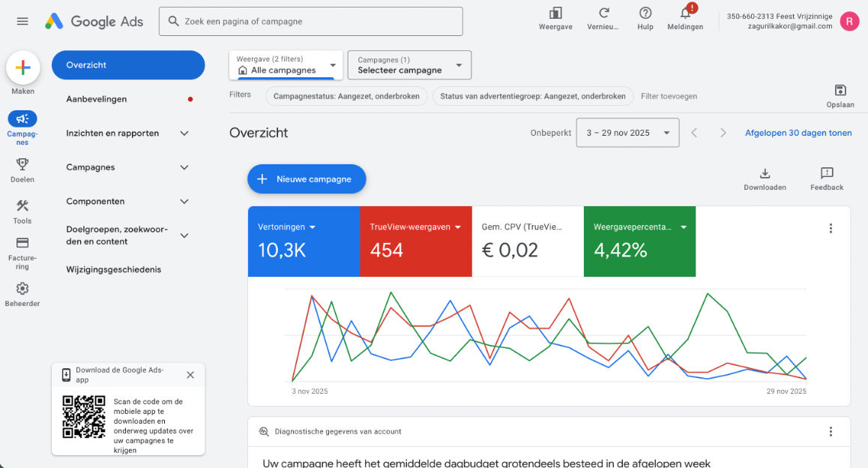Click the Diagnostische gegevens magnifier icon
Viewport: 868px width, 468px height.
pos(264,431)
